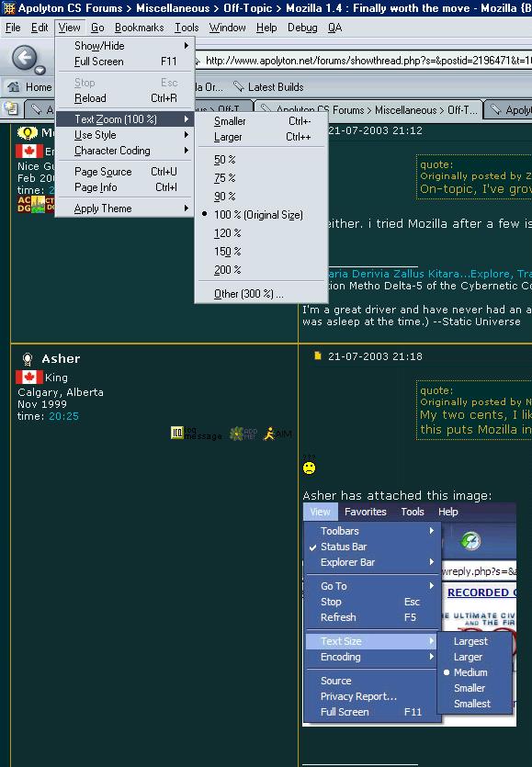The image size is (532, 767).
Task: Click Asher's local time 20:25 link
Action: click(63, 416)
